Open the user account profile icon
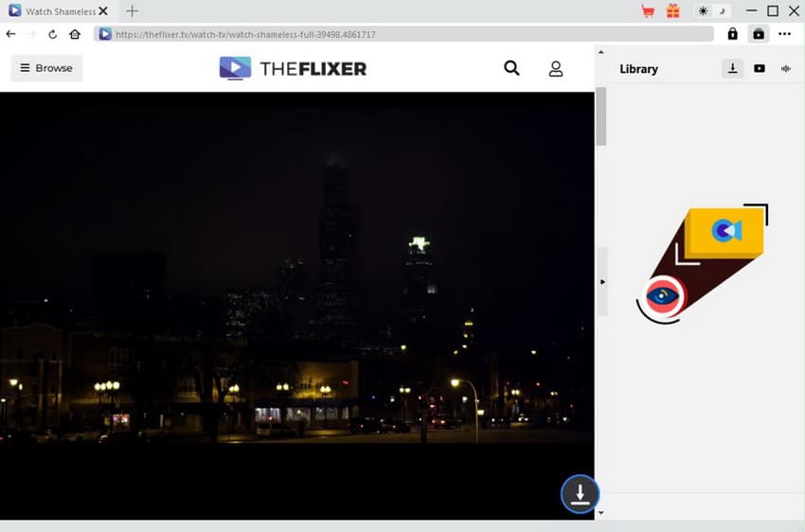The height and width of the screenshot is (532, 805). (x=556, y=68)
